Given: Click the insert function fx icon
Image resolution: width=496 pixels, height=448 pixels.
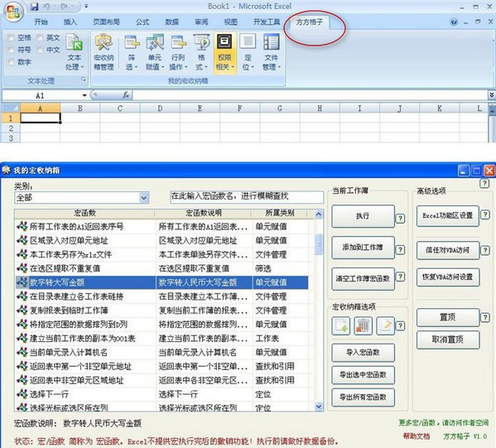Looking at the screenshot, I should (x=126, y=95).
